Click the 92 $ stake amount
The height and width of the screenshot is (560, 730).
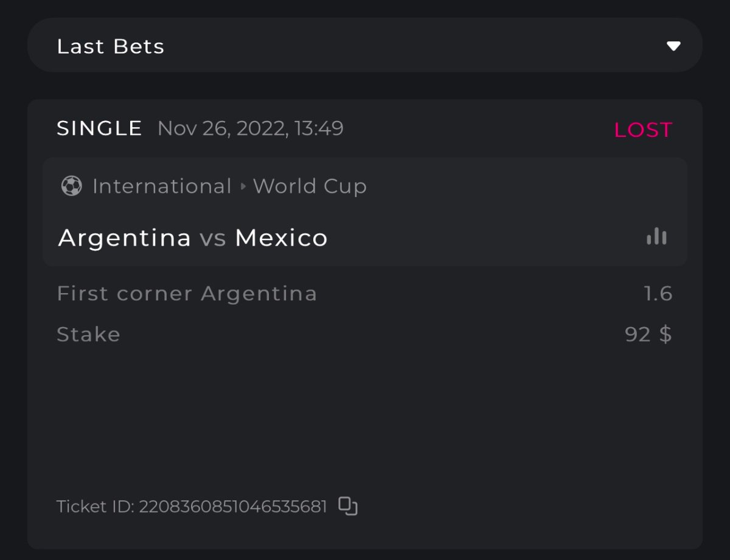pos(648,334)
